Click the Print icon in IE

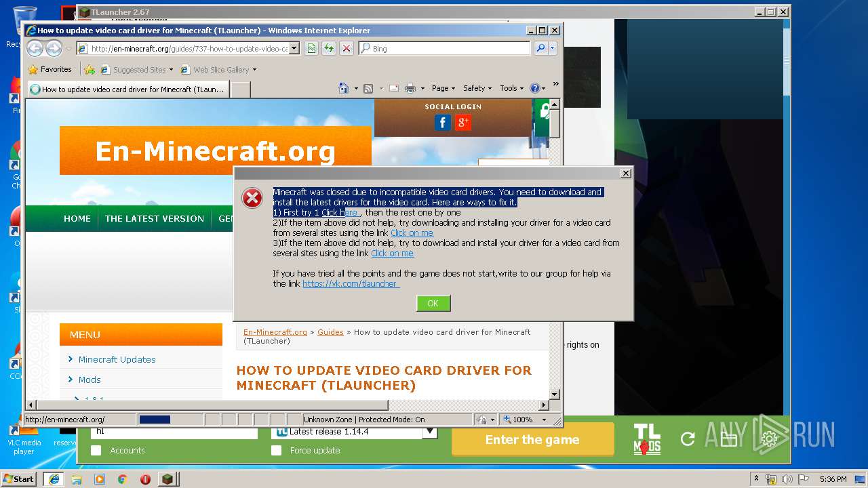410,88
